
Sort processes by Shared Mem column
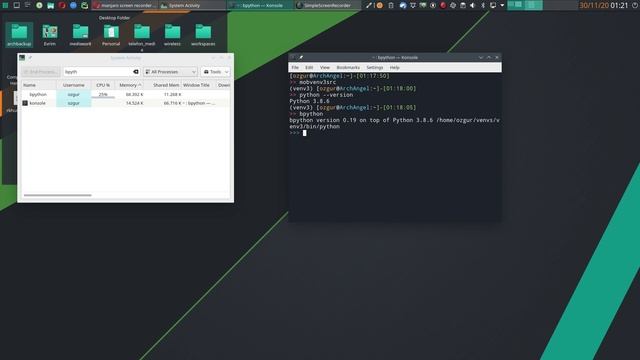click(162, 85)
